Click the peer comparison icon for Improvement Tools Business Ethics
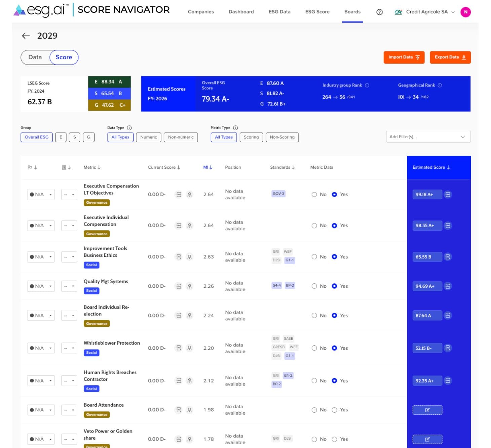491x448 pixels. pos(190,257)
